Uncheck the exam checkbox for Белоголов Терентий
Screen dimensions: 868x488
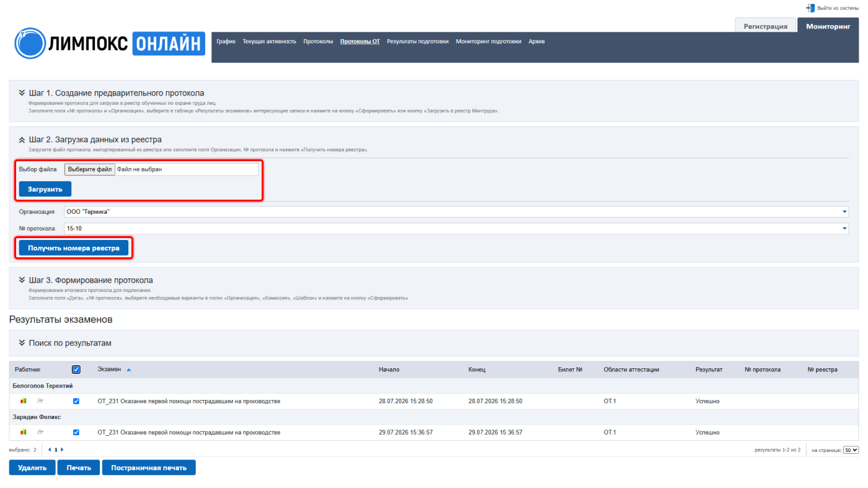[x=76, y=401]
